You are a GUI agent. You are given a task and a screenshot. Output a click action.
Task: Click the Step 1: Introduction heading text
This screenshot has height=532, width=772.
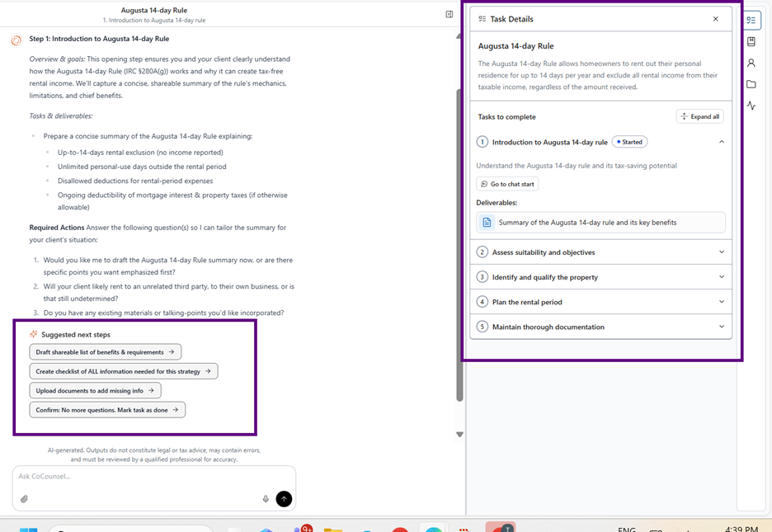click(99, 39)
